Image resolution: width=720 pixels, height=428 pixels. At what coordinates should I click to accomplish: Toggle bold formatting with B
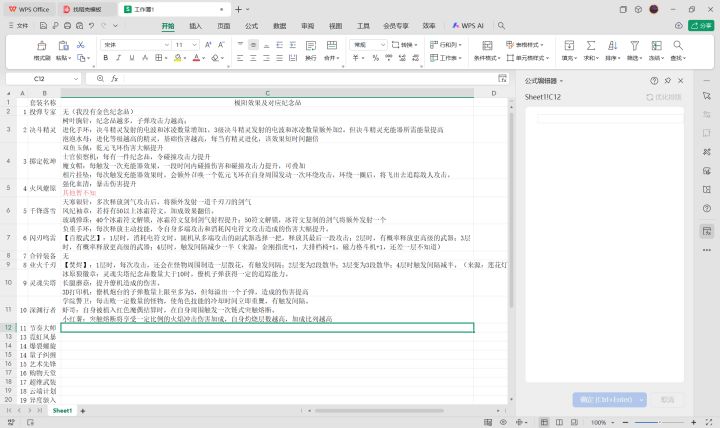(106, 58)
